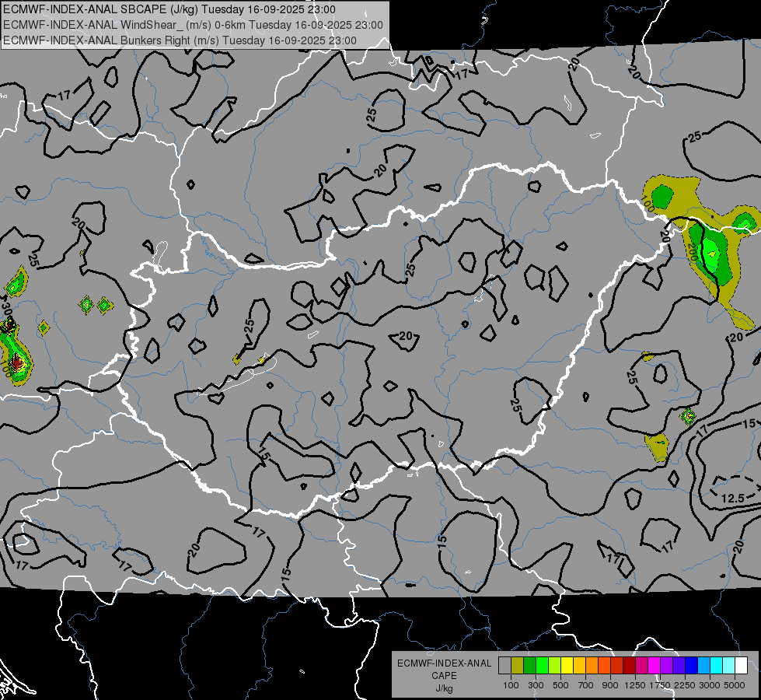Click the gray first legend swatch
Screen dimensions: 761x700
[504, 666]
